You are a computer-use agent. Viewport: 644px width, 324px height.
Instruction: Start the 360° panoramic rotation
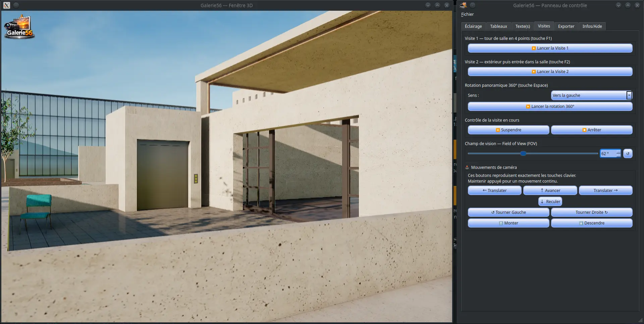[550, 107]
